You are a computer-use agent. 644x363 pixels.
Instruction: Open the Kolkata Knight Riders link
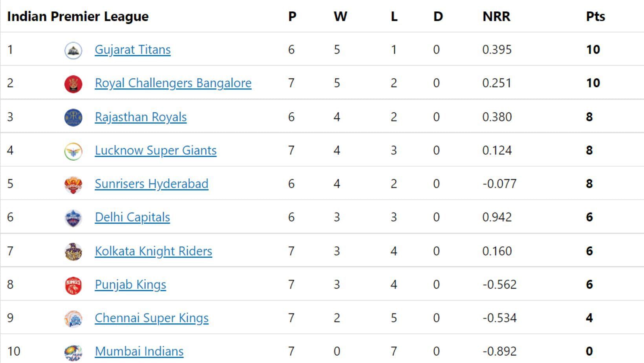tap(154, 251)
